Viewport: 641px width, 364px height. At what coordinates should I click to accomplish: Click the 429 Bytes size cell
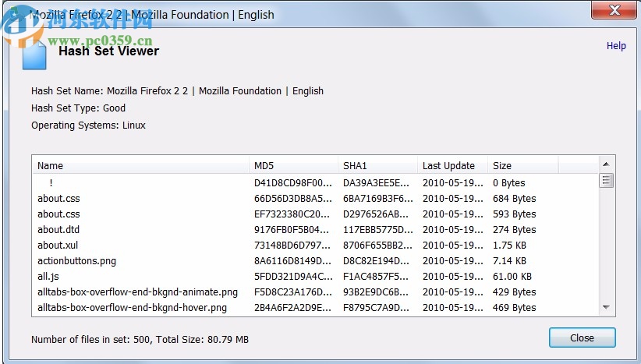click(x=514, y=292)
